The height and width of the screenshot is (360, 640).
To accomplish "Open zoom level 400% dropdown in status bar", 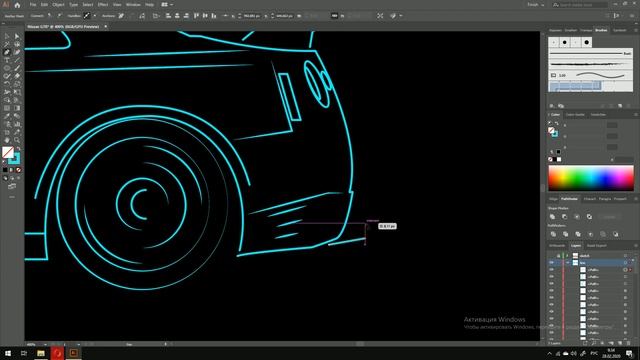I will pos(45,344).
